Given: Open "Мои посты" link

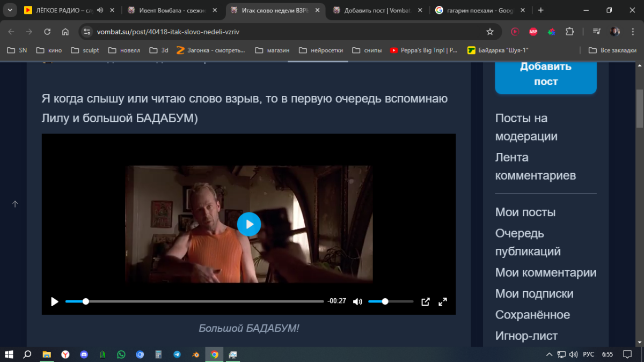Looking at the screenshot, I should coord(525,212).
